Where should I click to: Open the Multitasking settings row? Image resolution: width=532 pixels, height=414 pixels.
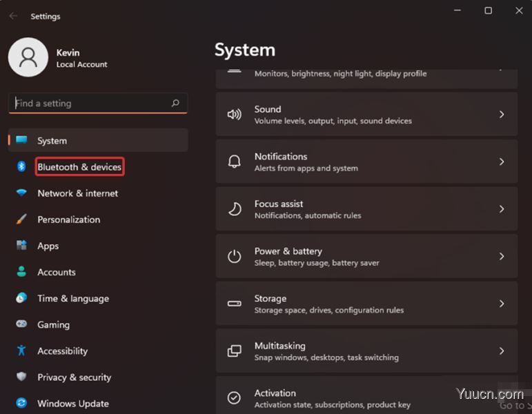click(366, 351)
